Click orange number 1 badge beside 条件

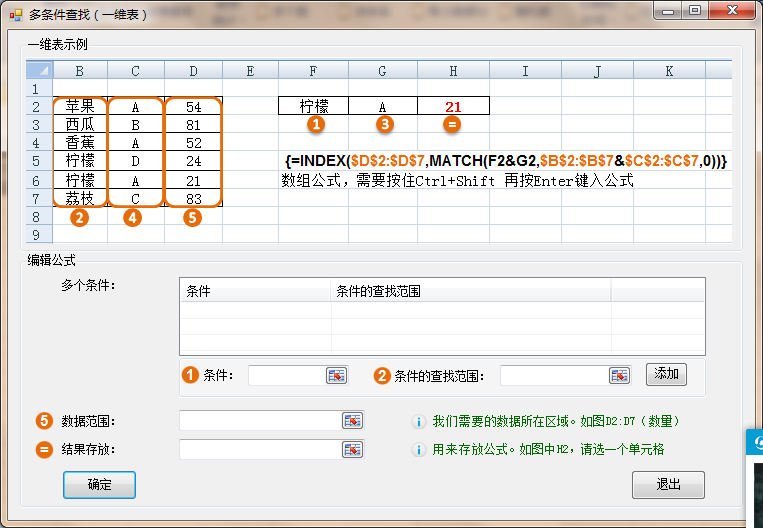[189, 376]
